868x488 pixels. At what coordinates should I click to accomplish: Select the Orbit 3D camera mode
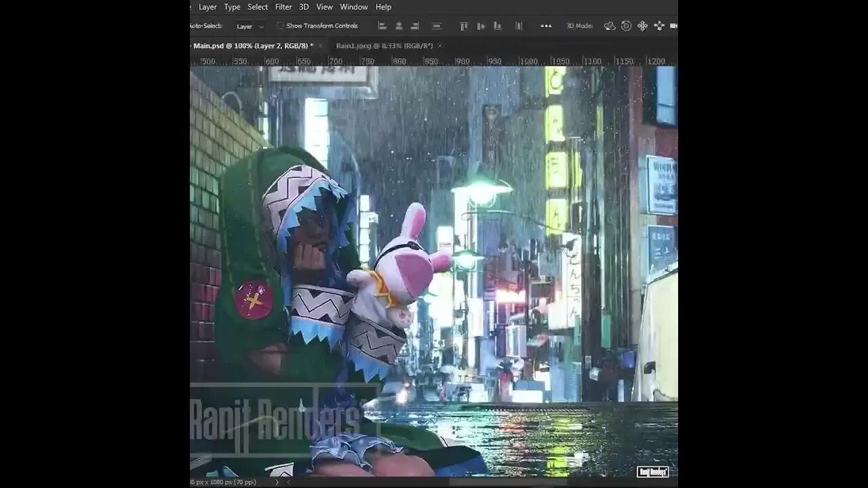coord(610,26)
